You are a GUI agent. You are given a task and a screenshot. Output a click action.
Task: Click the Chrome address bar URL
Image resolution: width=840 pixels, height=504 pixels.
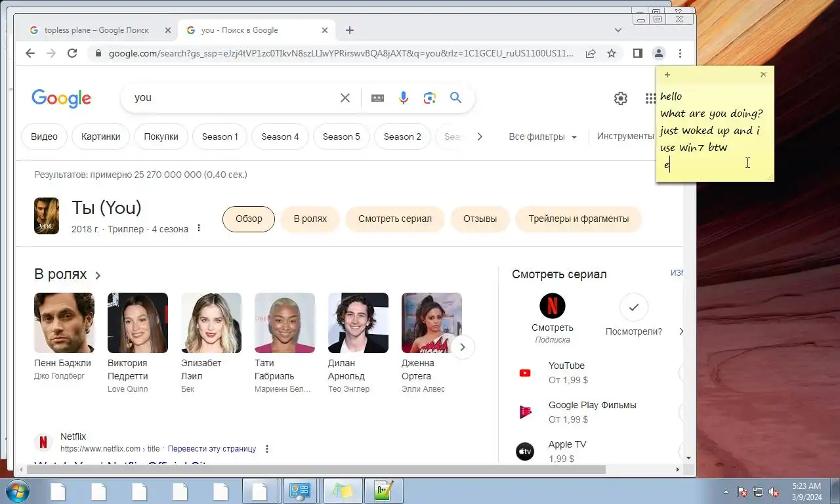(341, 53)
